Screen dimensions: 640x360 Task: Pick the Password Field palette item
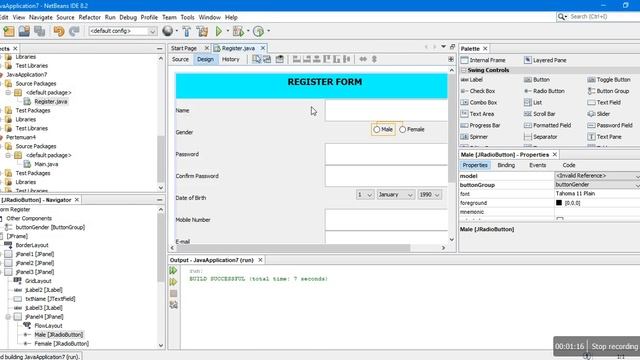(x=610, y=125)
